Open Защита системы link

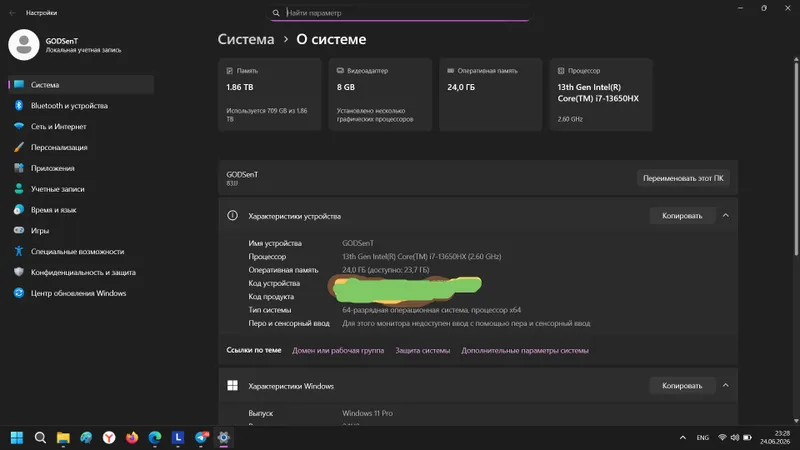click(422, 351)
